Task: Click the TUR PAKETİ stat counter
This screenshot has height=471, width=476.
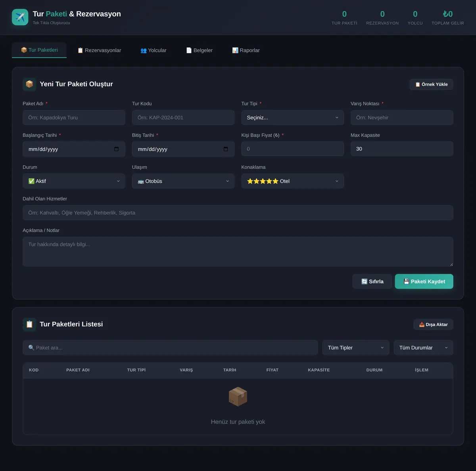Action: pyautogui.click(x=344, y=17)
